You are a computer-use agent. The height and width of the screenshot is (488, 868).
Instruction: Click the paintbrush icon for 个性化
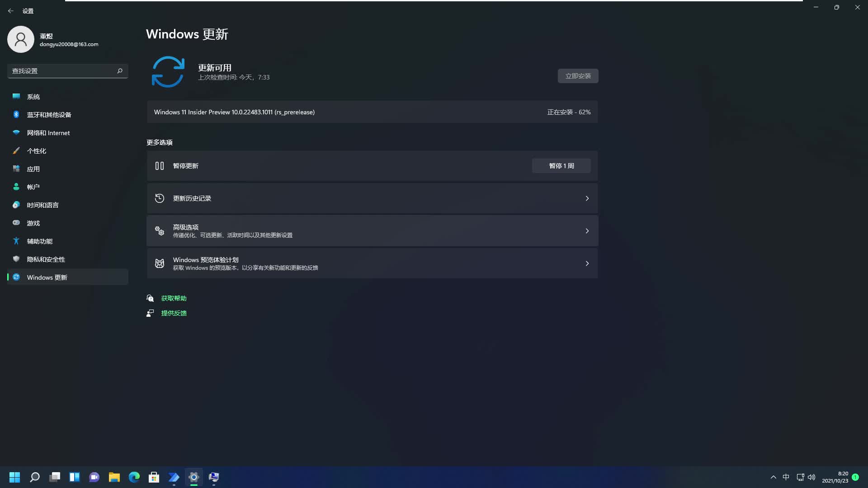click(16, 150)
